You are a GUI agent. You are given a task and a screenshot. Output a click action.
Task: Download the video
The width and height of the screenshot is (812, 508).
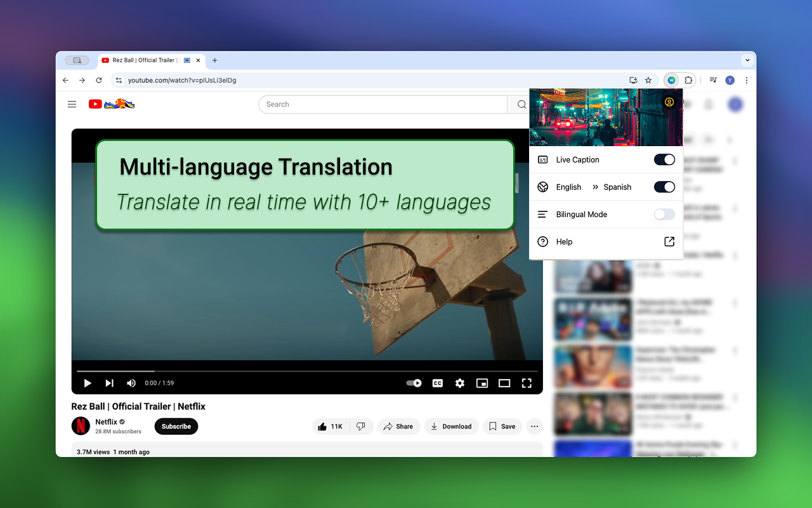pos(451,427)
